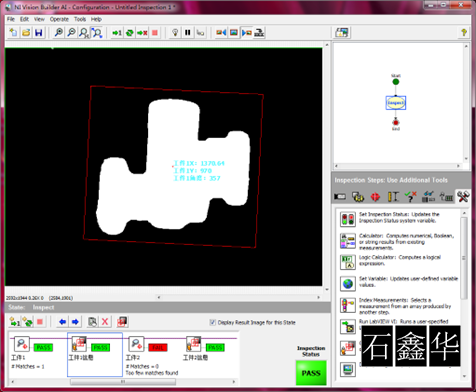476x392 pixels.
Task: Toggle Display Result Image for this State
Action: [212, 322]
